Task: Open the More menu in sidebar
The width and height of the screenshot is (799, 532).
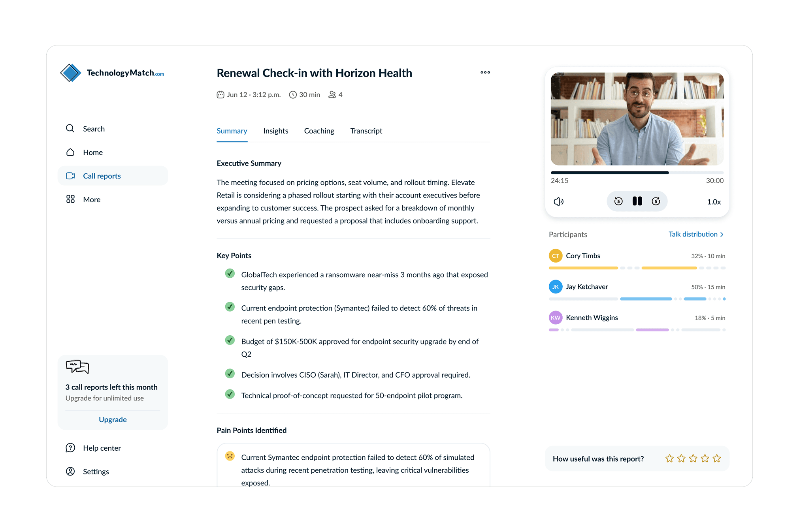Action: click(113, 199)
